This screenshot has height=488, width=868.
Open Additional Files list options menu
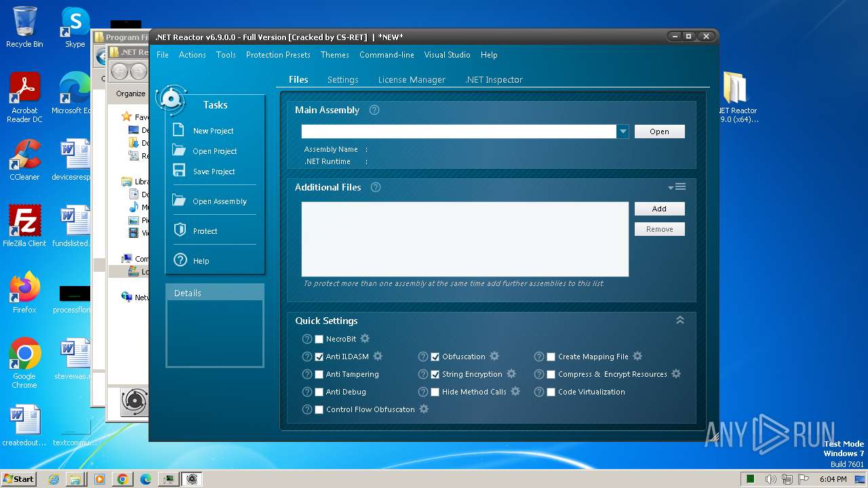tap(677, 186)
